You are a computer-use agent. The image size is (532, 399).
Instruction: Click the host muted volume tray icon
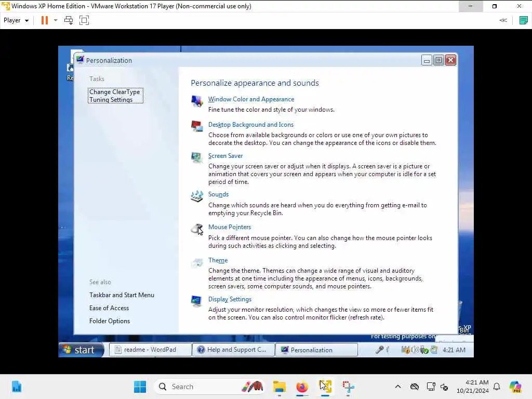pyautogui.click(x=444, y=387)
